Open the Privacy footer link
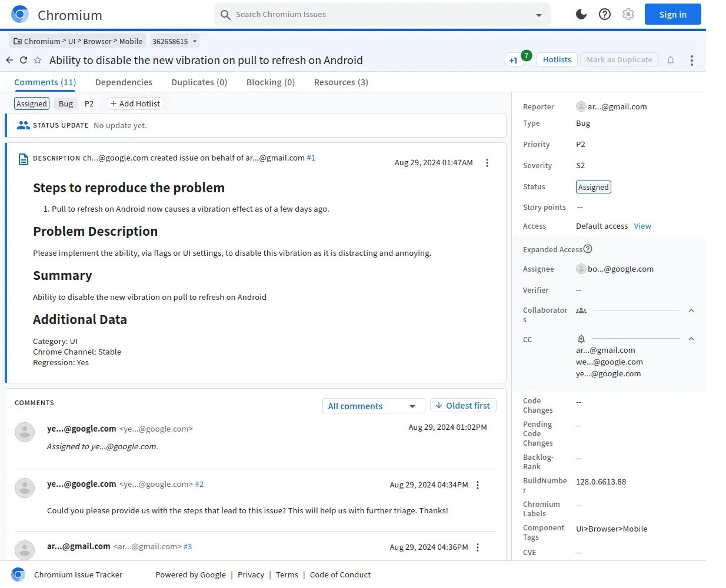The height and width of the screenshot is (588, 726). (x=251, y=574)
